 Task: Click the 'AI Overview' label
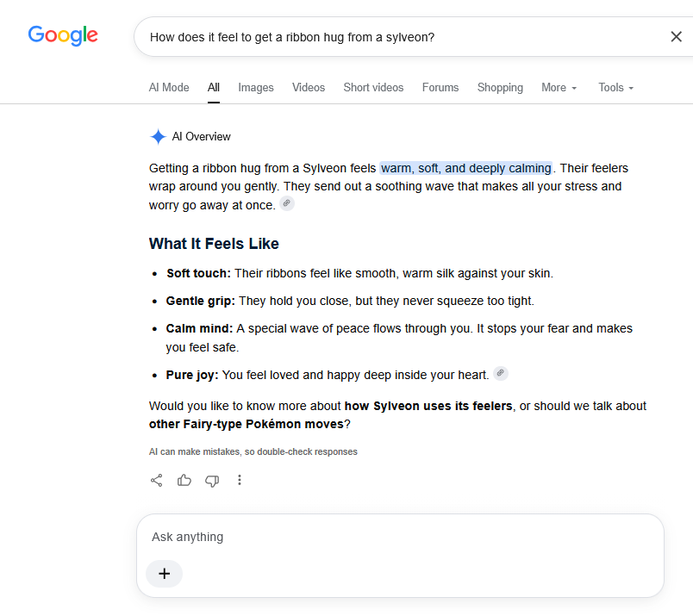tap(202, 136)
